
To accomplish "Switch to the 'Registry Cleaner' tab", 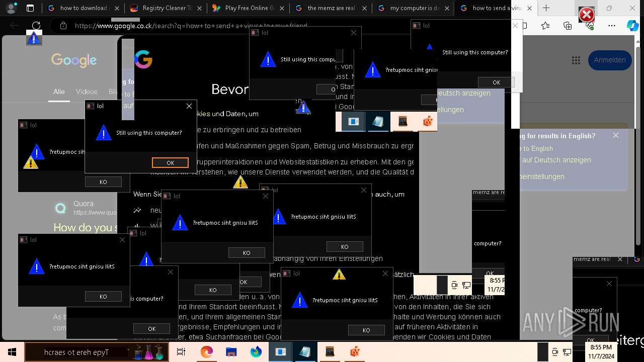I will coord(166,8).
